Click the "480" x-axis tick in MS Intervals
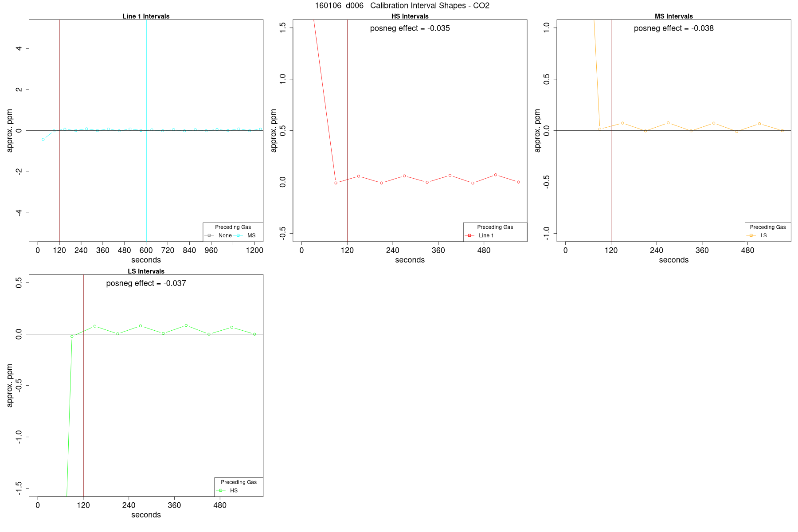 pyautogui.click(x=747, y=250)
